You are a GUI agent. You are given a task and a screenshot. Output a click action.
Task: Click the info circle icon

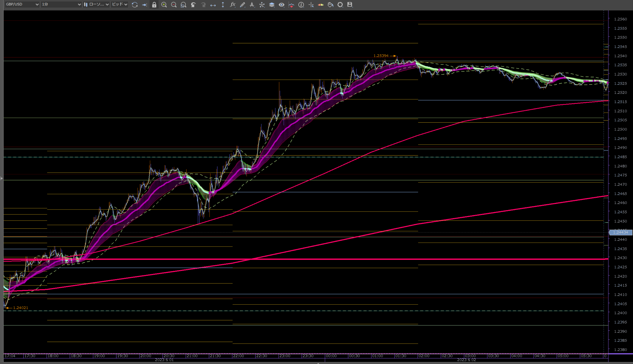coord(301,5)
